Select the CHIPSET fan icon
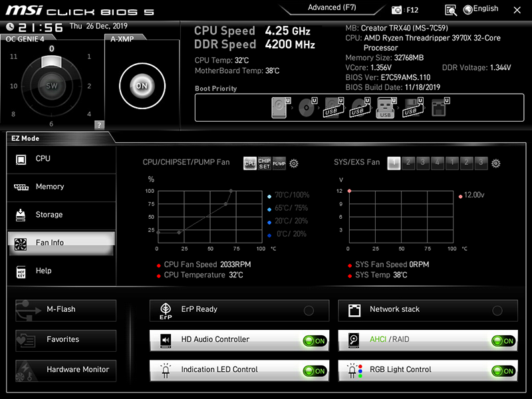532x399 pixels. click(264, 163)
